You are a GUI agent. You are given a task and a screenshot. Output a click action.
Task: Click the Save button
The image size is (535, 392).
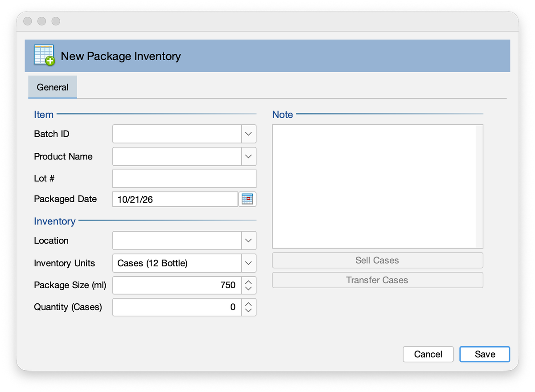pyautogui.click(x=485, y=354)
